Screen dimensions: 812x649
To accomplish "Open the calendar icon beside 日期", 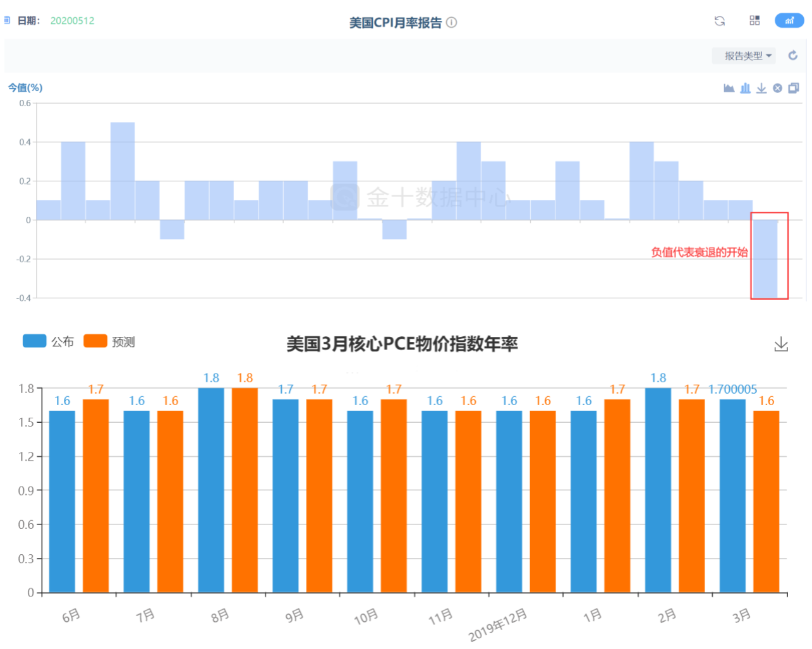I will 8,20.
